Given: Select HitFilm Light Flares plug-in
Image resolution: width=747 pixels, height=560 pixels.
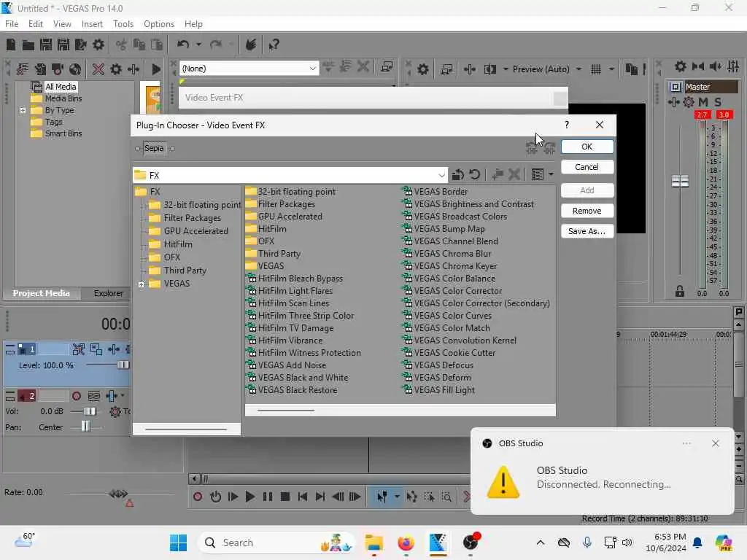Looking at the screenshot, I should pyautogui.click(x=295, y=291).
